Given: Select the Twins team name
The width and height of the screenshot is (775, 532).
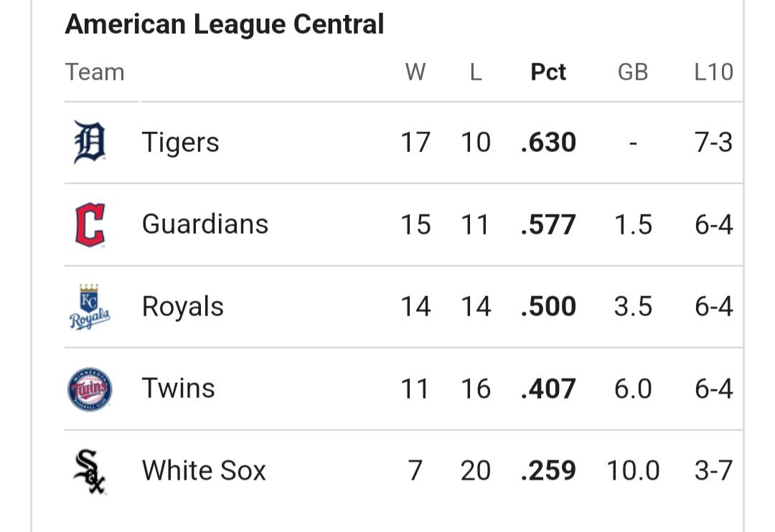Looking at the screenshot, I should click(179, 389).
